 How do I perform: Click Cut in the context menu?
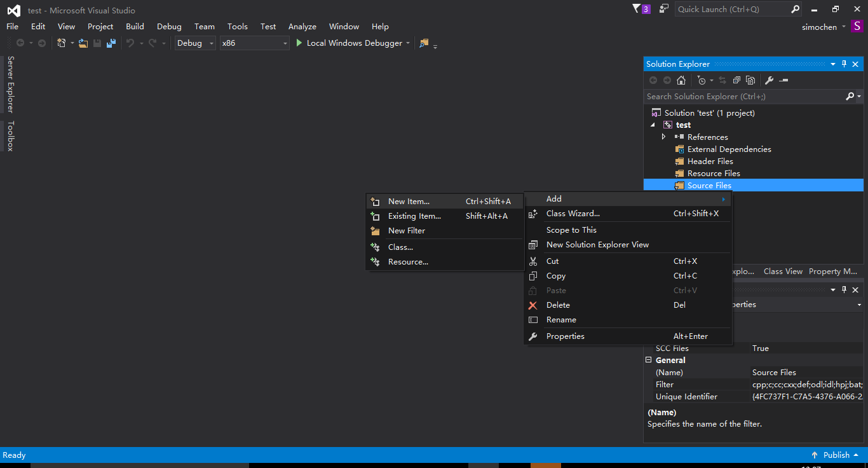(x=628, y=261)
